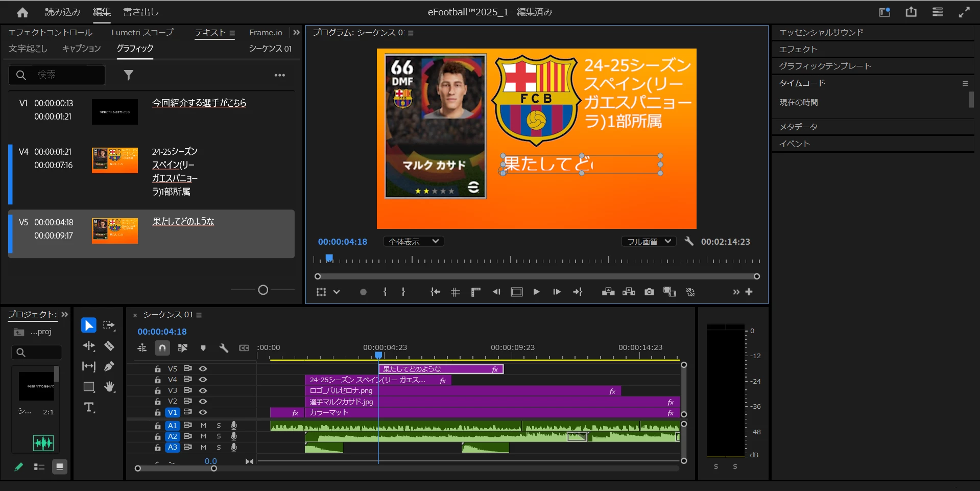Open the Program monitor panel menu
Viewport: 980px width, 491px height.
(x=411, y=33)
